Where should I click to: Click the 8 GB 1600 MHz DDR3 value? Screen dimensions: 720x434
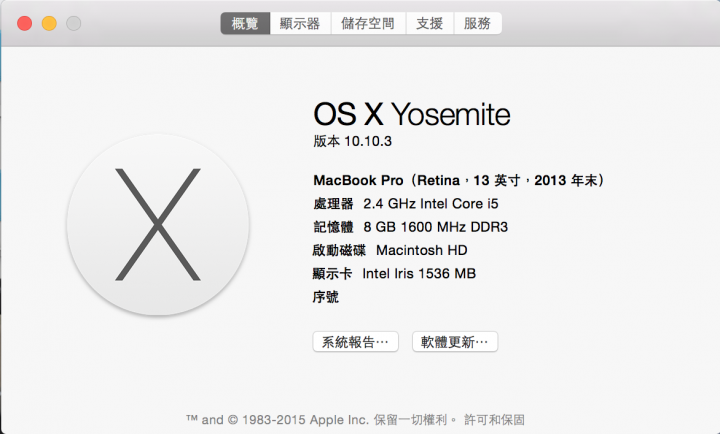(x=436, y=227)
